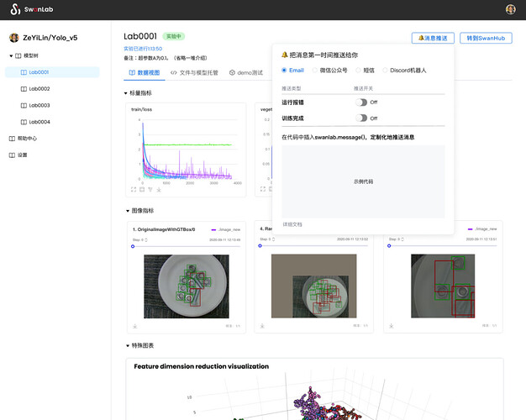The height and width of the screenshot is (420, 526).
Task: Collapse the 图像指标 section
Action: click(128, 211)
